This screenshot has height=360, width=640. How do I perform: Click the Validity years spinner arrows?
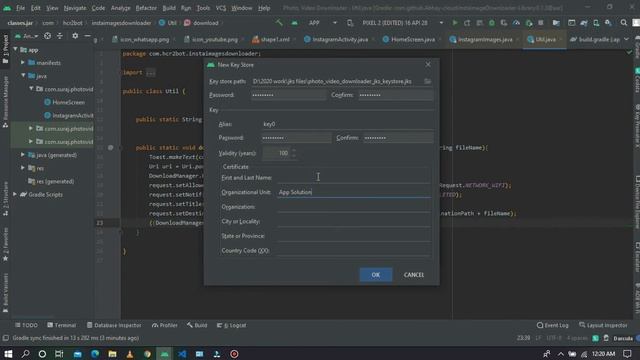tap(294, 153)
